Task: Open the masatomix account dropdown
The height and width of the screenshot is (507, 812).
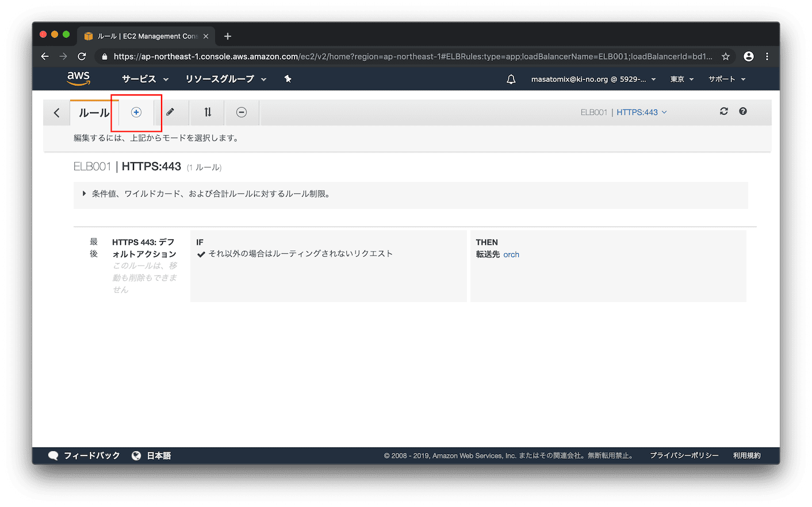Action: [593, 79]
